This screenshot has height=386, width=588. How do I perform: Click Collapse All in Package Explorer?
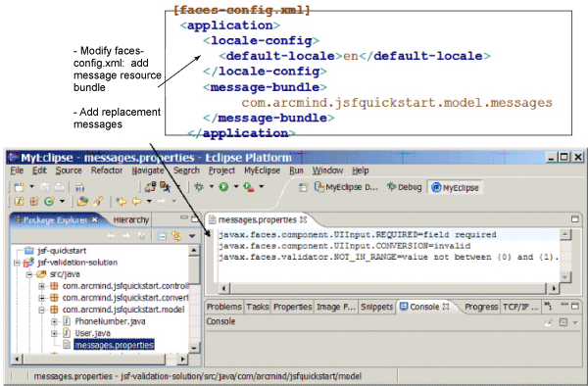tap(162, 236)
